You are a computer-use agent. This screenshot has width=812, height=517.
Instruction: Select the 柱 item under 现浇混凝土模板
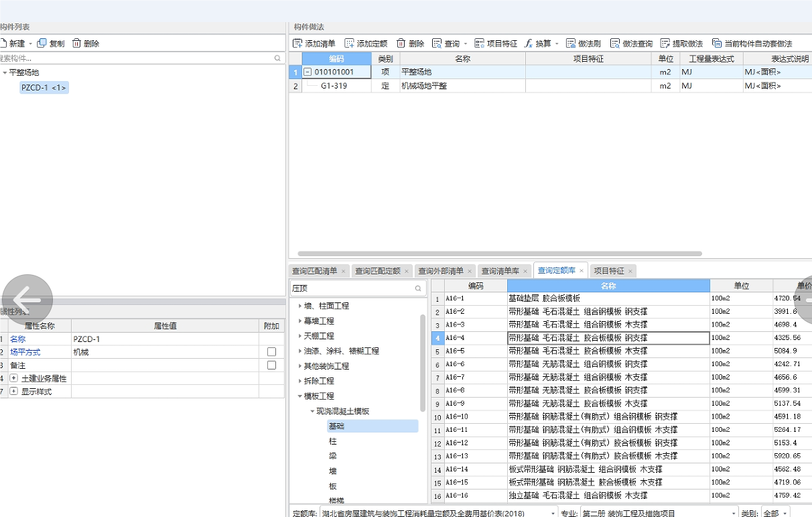(x=333, y=441)
